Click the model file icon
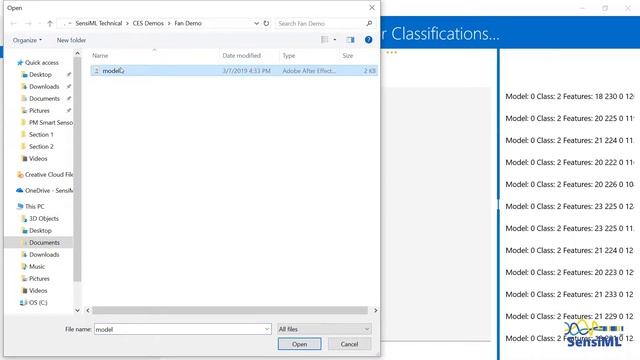Viewport: 640px width, 360px height. click(97, 71)
